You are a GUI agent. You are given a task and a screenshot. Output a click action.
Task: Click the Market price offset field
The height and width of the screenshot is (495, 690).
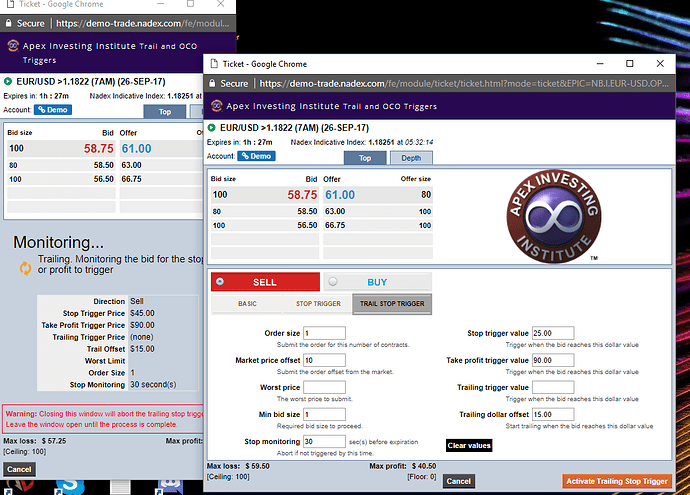tap(324, 360)
